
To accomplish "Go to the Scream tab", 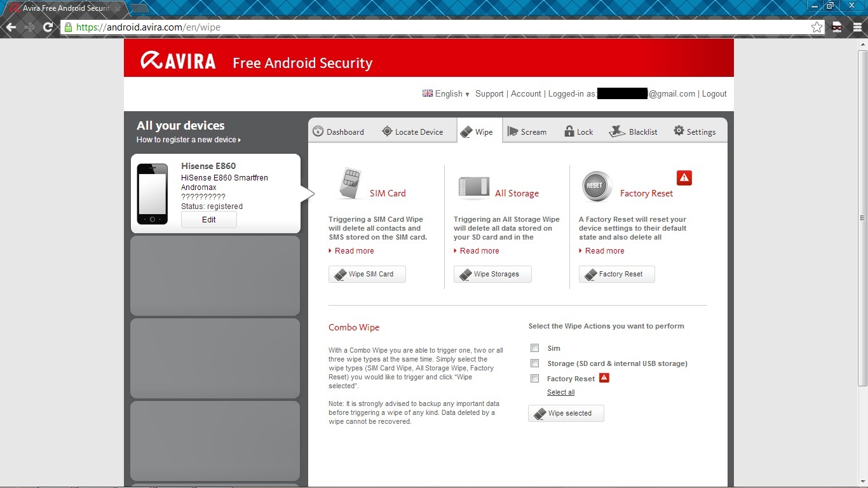I will click(527, 132).
